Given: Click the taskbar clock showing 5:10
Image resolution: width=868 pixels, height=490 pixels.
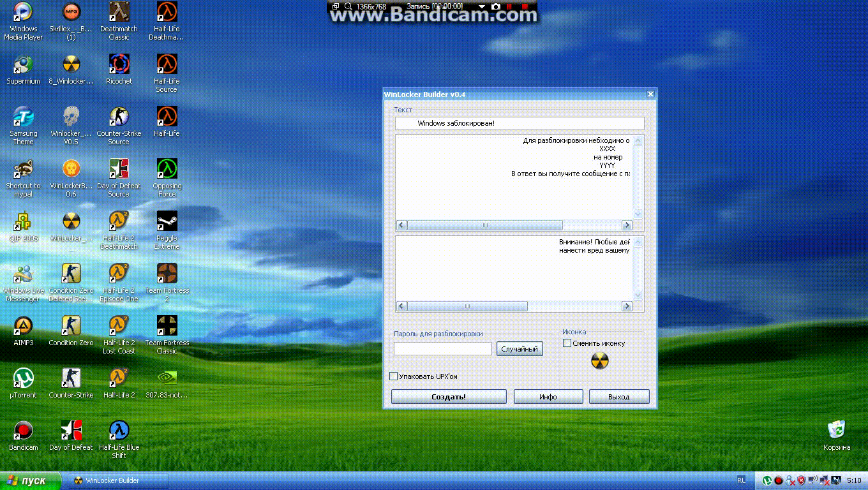Looking at the screenshot, I should pyautogui.click(x=854, y=480).
